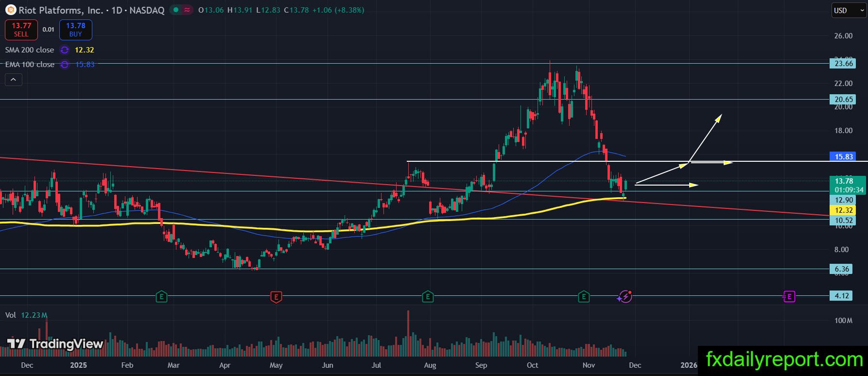Viewport: 868px width, 376px height.
Task: Click the yellow 12.32 SMA price axis label
Action: 843,210
